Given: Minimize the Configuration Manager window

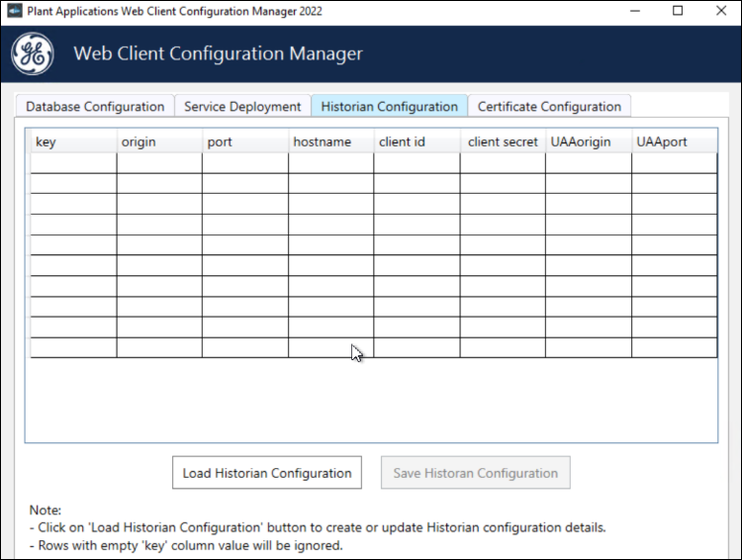Looking at the screenshot, I should click(x=635, y=11).
